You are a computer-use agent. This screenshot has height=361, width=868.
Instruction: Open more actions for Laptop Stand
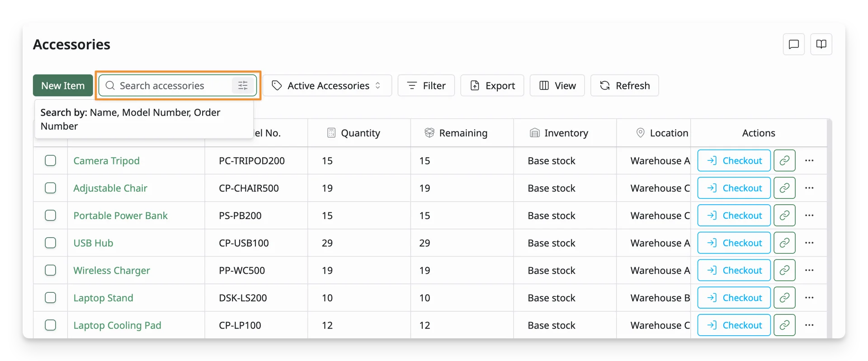click(809, 298)
